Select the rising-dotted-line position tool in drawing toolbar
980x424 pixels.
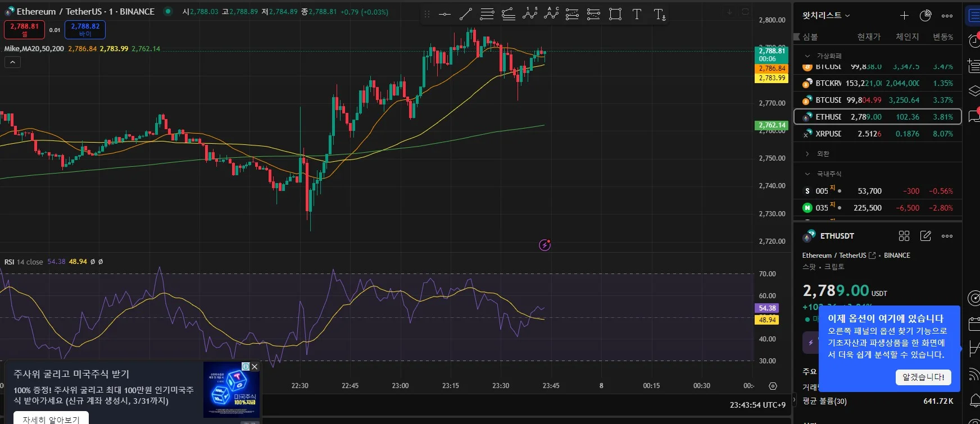click(572, 14)
